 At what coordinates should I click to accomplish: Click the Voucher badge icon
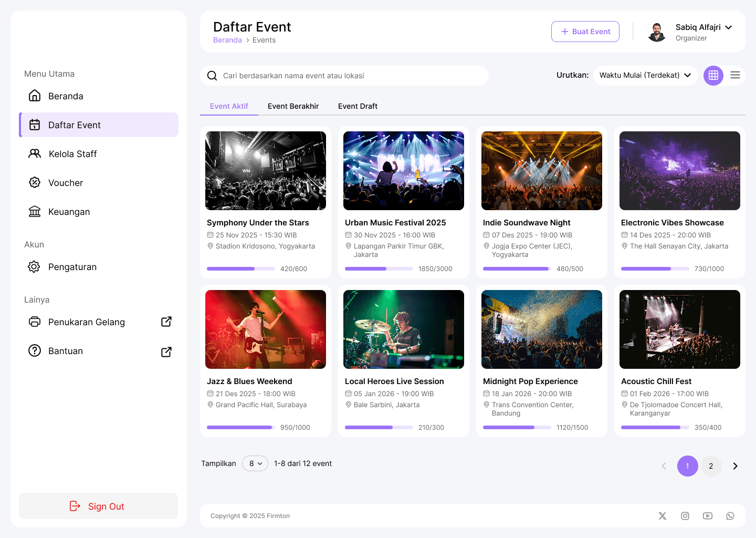[35, 182]
